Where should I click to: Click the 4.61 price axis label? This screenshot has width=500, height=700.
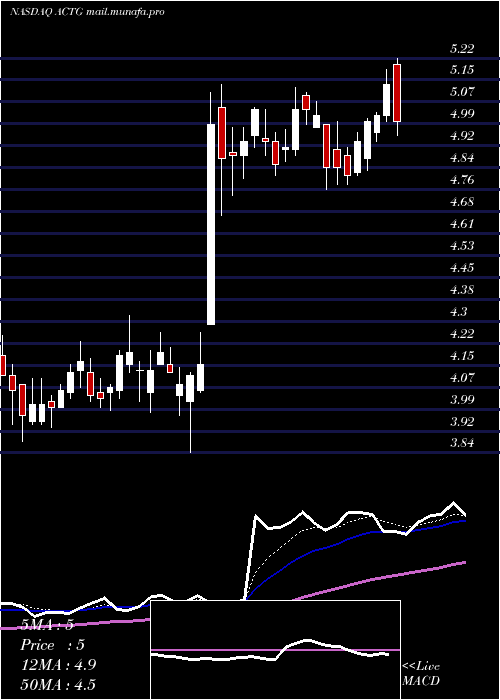(462, 224)
